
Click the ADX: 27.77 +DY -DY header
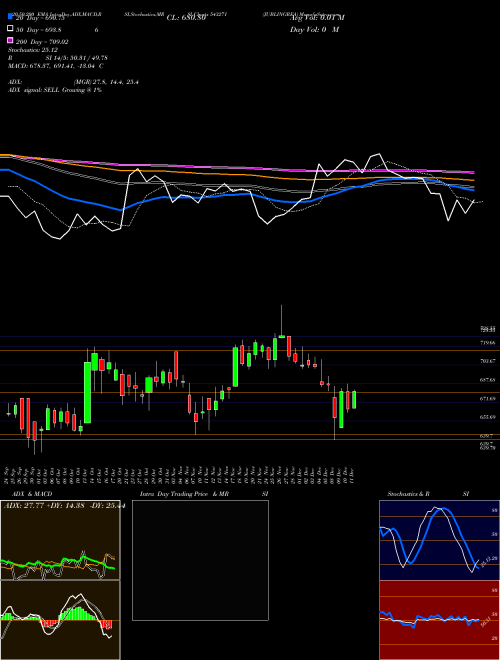(x=64, y=506)
